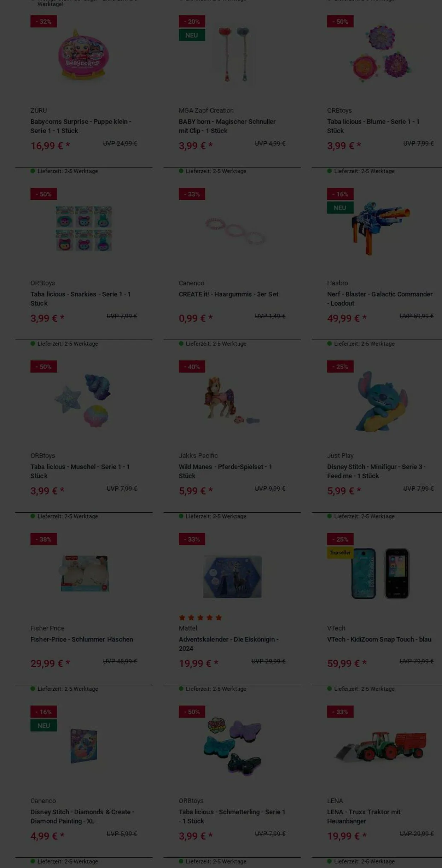The height and width of the screenshot is (868, 442).
Task: Click the -40% badge on Wild Manes
Action: (x=192, y=367)
